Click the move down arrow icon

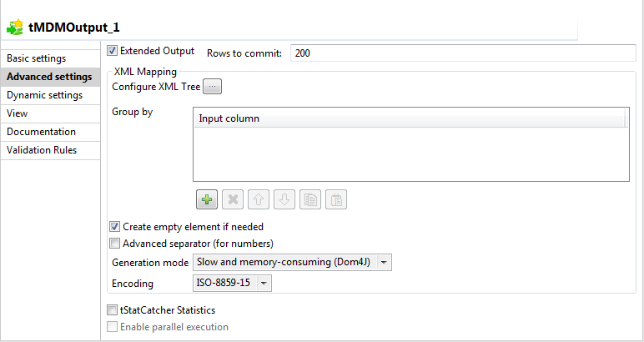283,199
